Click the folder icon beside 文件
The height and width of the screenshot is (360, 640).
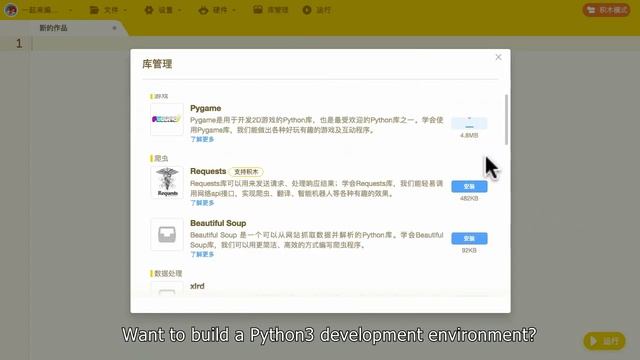(94, 10)
